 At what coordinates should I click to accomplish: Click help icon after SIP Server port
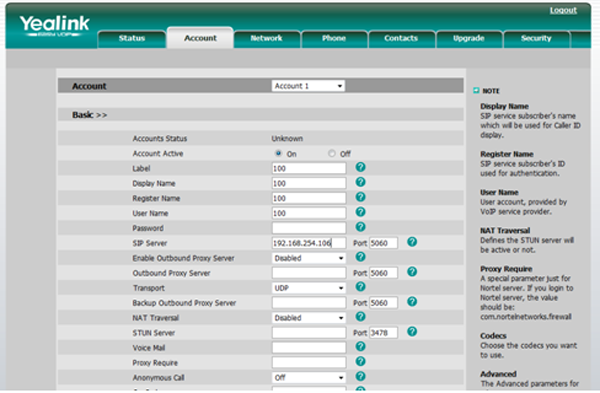(412, 242)
